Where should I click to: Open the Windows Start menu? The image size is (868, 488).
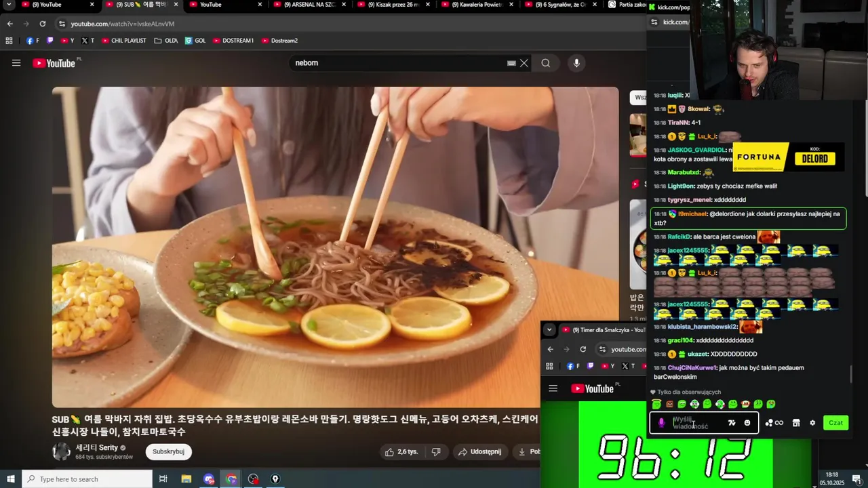pos(11,479)
